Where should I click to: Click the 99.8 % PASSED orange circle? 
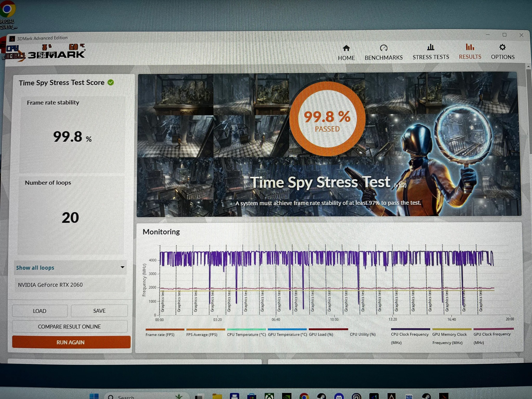[x=327, y=119]
